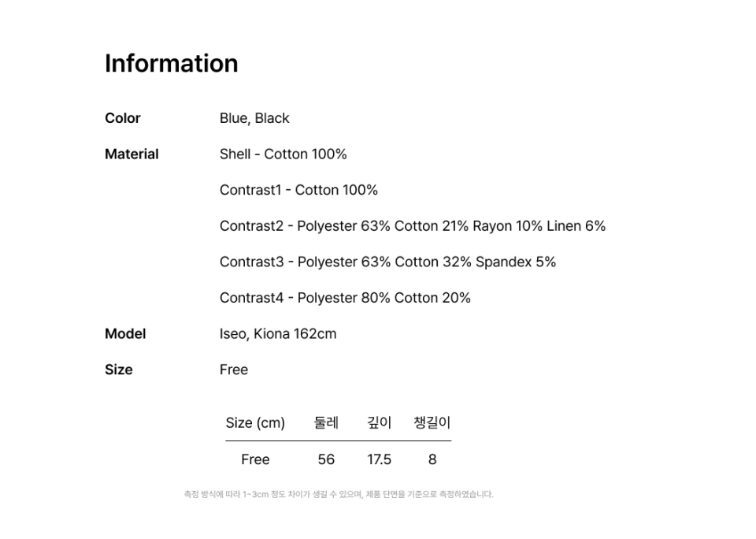Click the Model label

[x=125, y=334]
